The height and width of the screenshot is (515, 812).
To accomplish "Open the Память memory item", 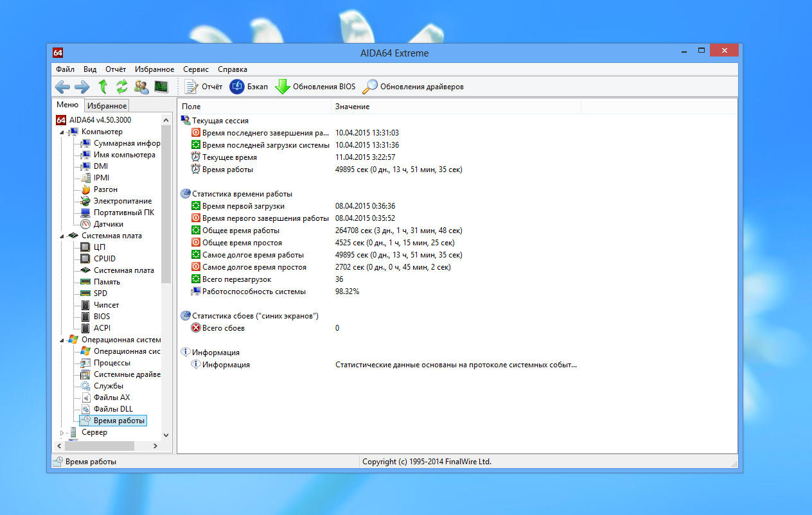I will 100,282.
